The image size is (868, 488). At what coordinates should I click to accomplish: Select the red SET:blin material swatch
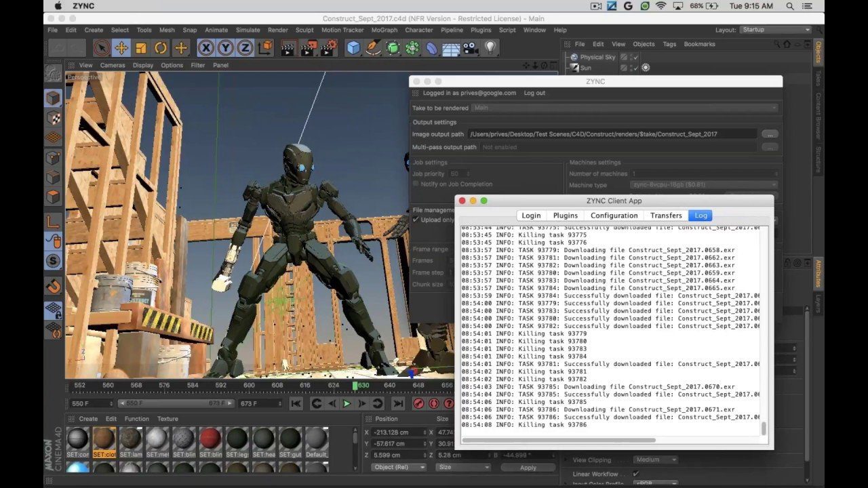point(210,439)
